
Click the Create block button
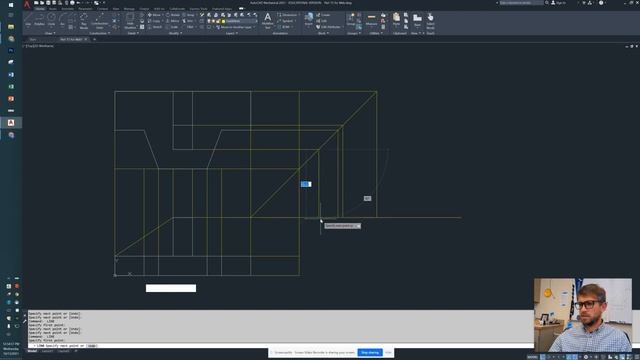323,15
